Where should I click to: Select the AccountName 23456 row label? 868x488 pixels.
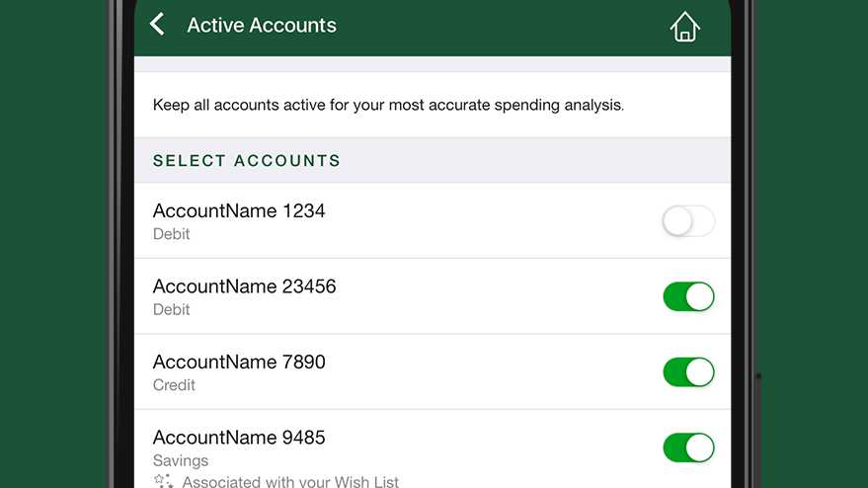click(x=244, y=286)
